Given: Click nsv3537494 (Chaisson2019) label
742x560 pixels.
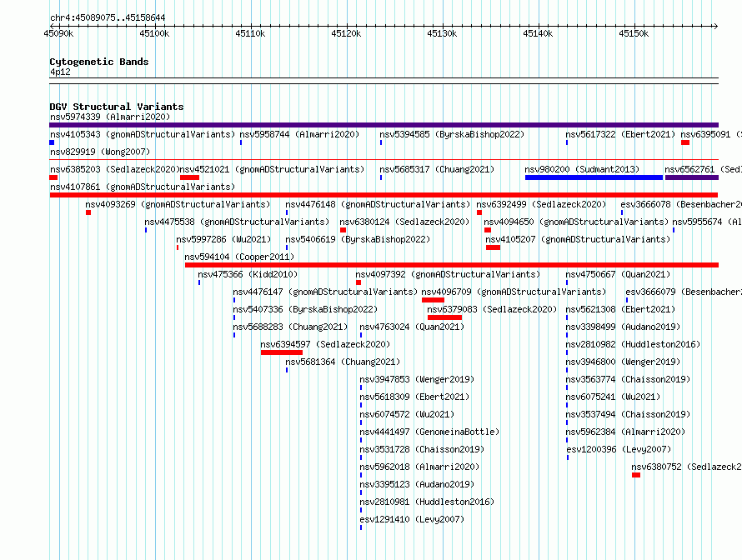Looking at the screenshot, I should click(628, 414).
